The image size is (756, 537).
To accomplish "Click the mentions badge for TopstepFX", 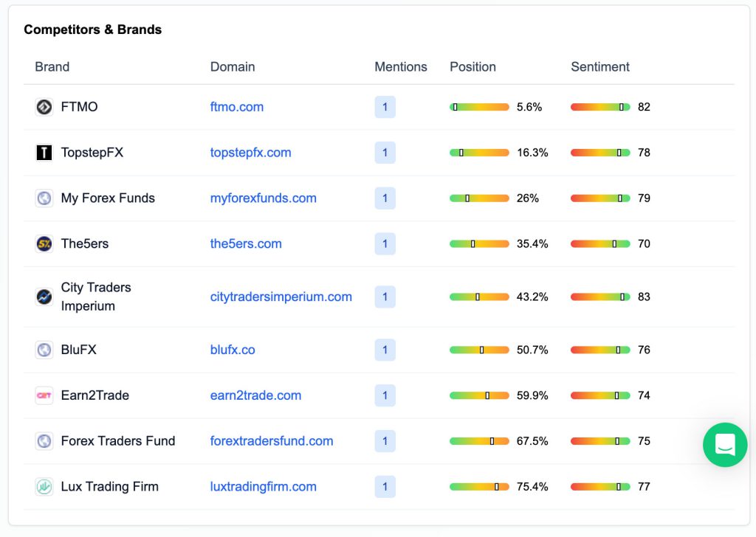I will point(385,153).
